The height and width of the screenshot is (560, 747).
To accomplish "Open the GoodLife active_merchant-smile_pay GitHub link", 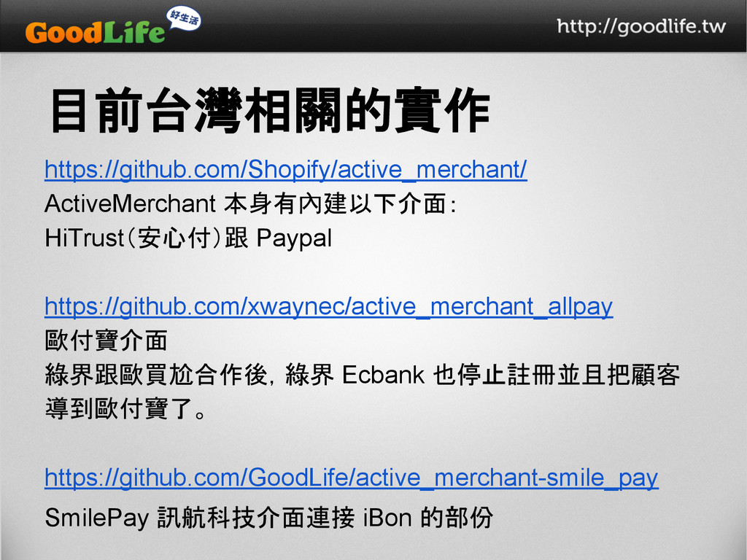I will click(352, 477).
